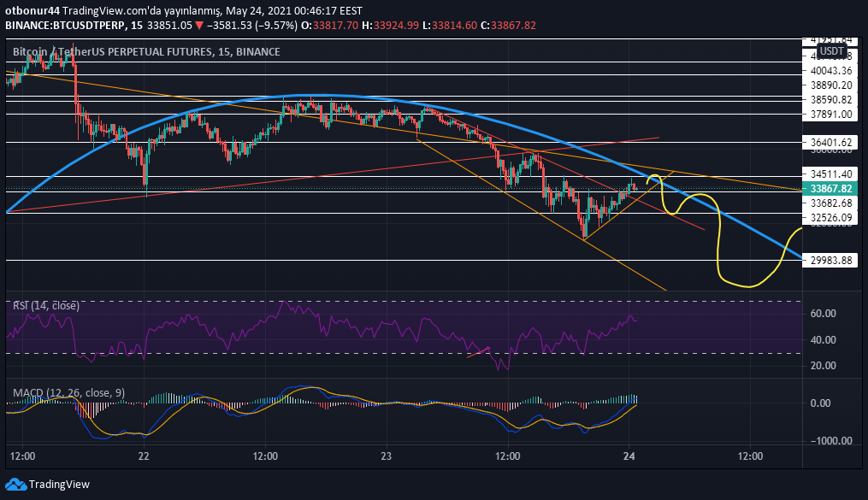Click the high value H:33924.99
Image resolution: width=868 pixels, height=500 pixels.
coord(390,26)
